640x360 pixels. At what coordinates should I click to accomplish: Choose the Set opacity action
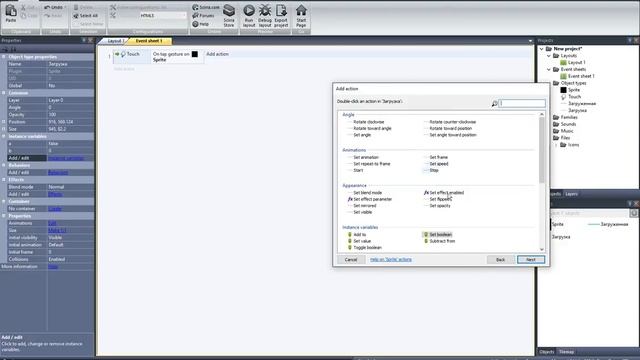point(440,206)
